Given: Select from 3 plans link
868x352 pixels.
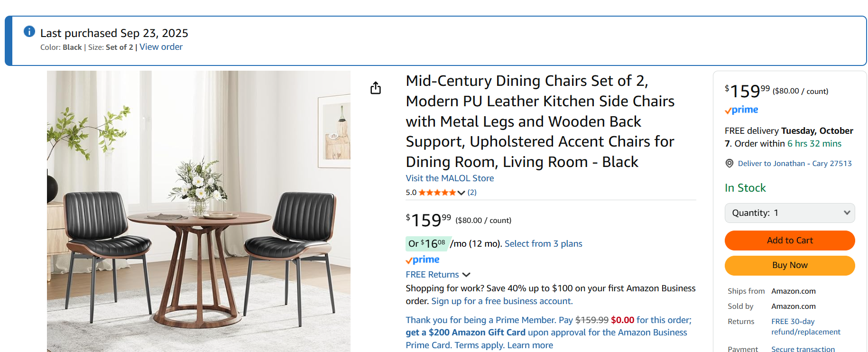Looking at the screenshot, I should [543, 244].
